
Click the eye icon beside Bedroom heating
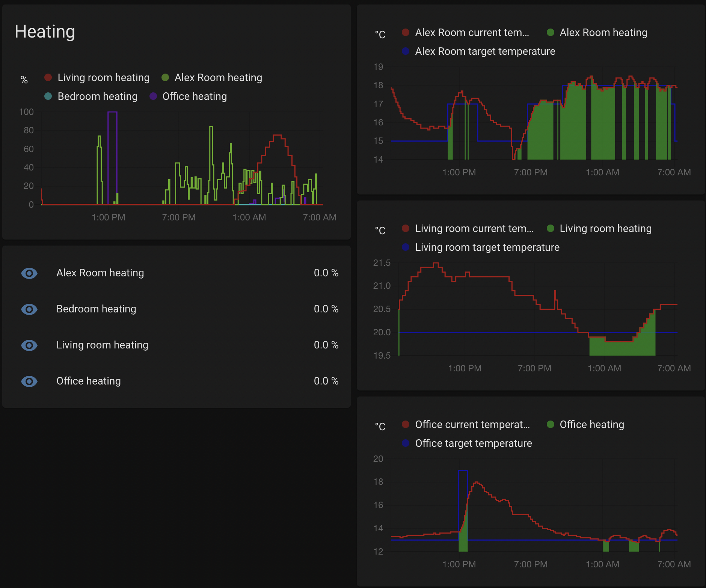coord(29,309)
